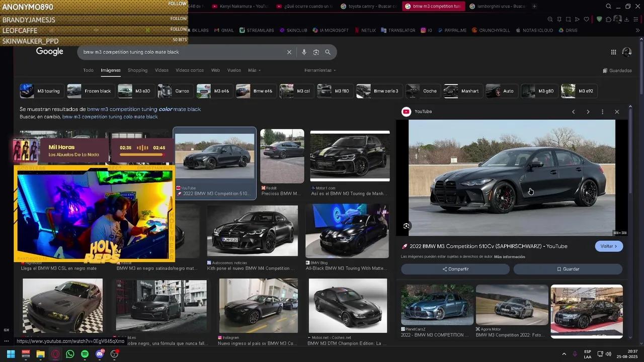Show hidden system tray icons
Screen dimensions: 644x362
point(564,354)
